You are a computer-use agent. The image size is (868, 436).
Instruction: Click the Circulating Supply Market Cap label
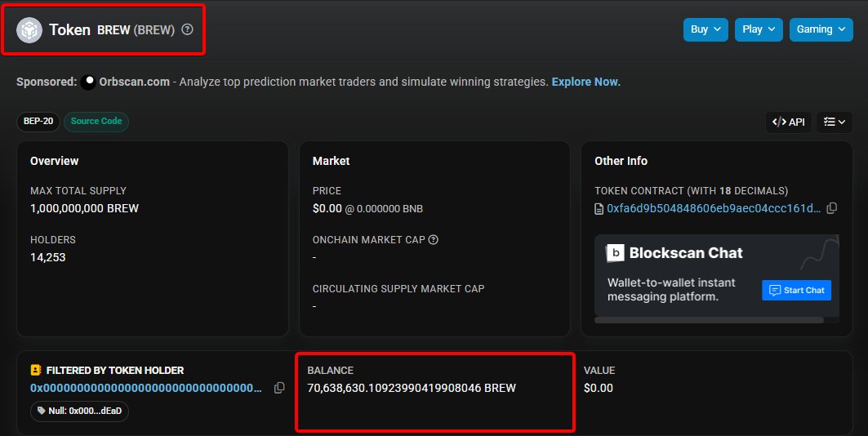[x=398, y=289]
